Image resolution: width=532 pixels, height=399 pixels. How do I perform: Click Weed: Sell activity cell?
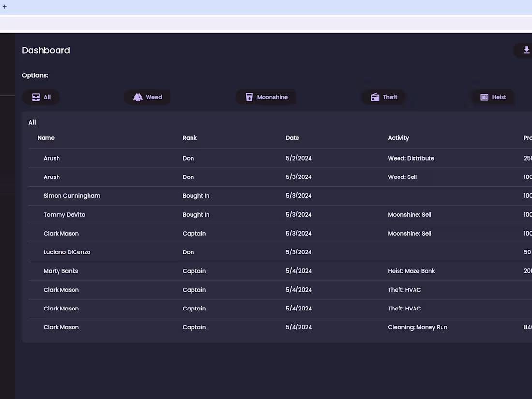402,177
